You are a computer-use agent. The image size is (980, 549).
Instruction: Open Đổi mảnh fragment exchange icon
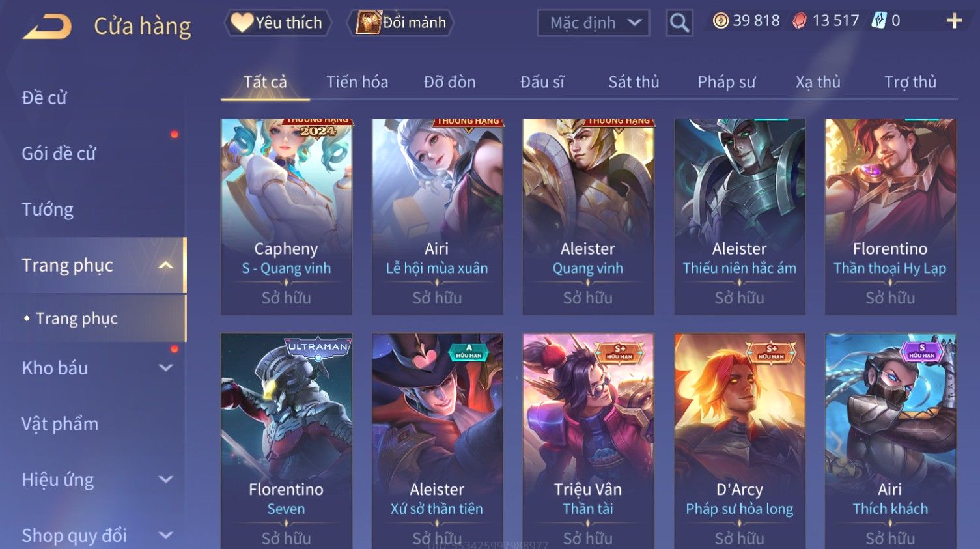point(368,22)
